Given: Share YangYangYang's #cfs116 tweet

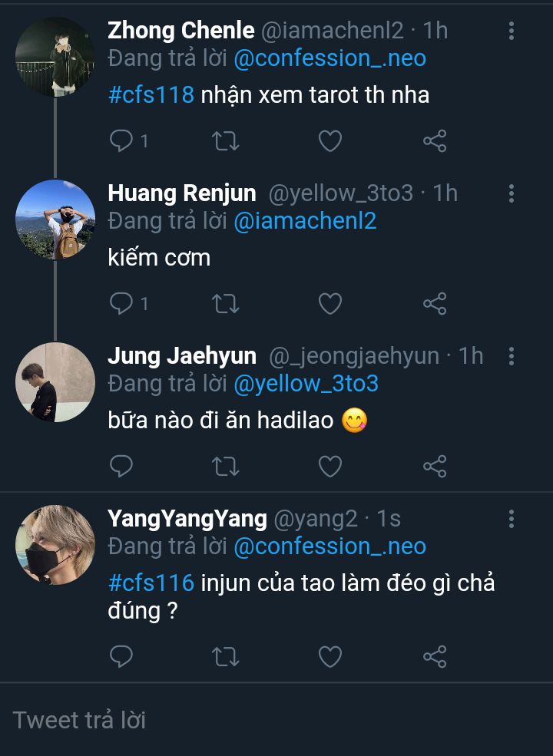Looking at the screenshot, I should (435, 657).
